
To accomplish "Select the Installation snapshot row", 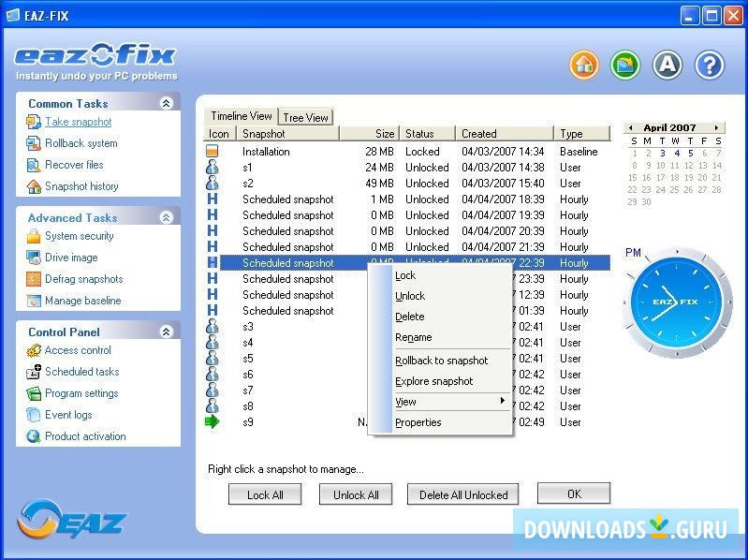I will (408, 151).
